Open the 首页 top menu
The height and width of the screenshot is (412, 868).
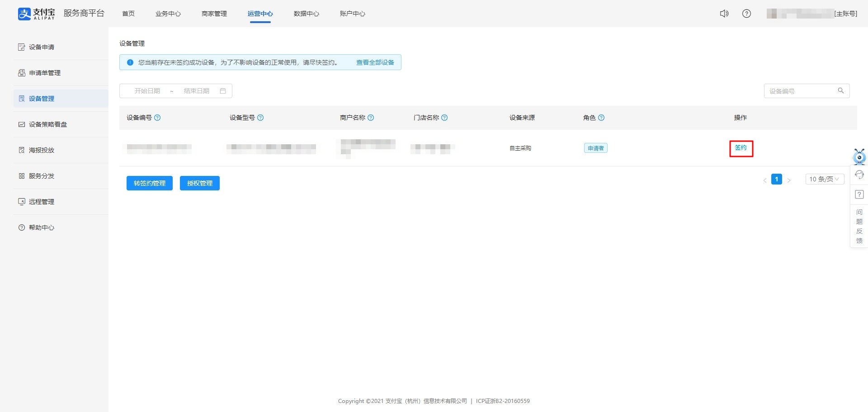(x=128, y=14)
